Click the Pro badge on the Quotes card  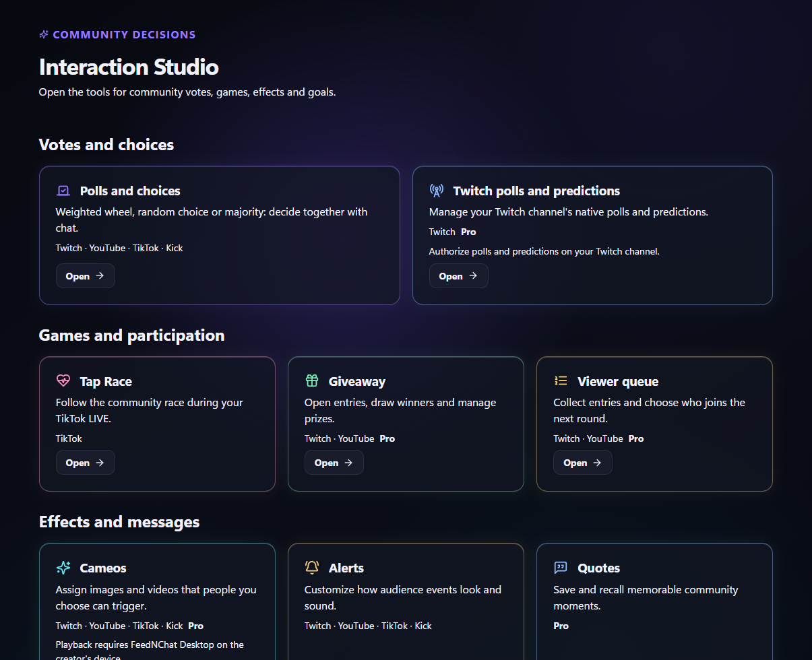(561, 626)
